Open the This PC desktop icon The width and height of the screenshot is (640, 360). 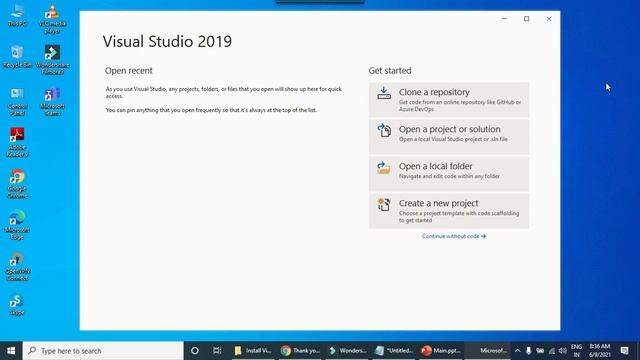point(17,16)
